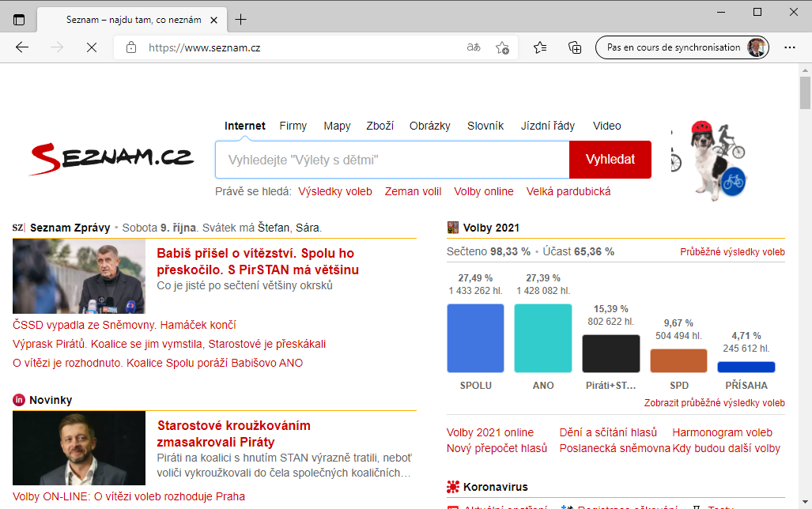Open the sync profile button

pos(682,47)
